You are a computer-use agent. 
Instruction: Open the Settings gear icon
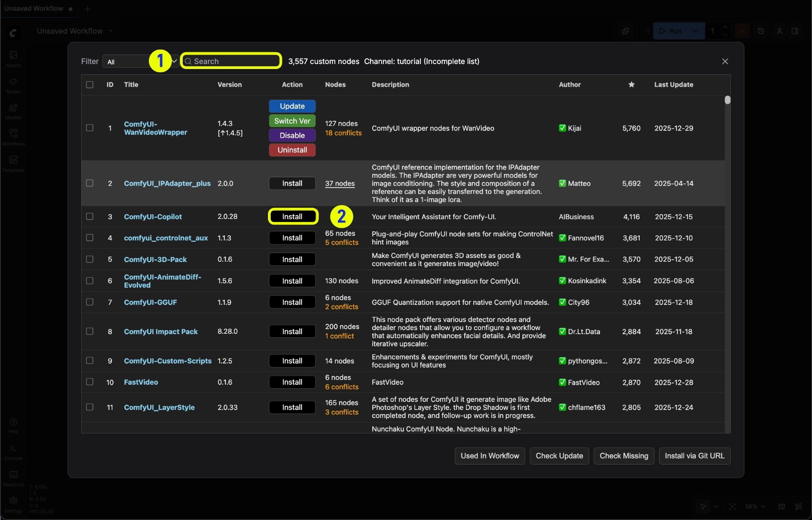[13, 504]
